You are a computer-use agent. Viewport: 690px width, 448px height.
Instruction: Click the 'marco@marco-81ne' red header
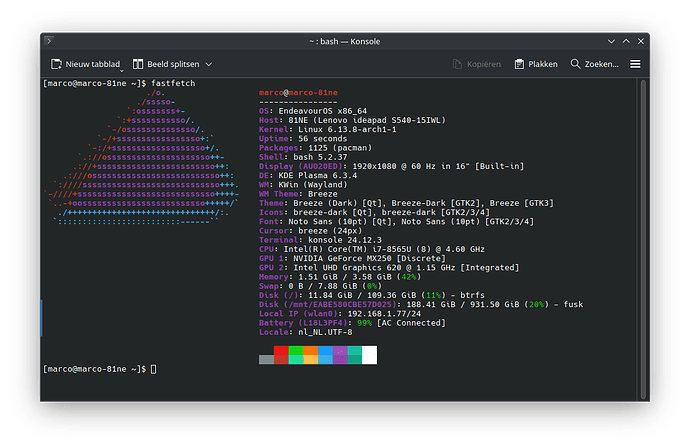click(298, 92)
